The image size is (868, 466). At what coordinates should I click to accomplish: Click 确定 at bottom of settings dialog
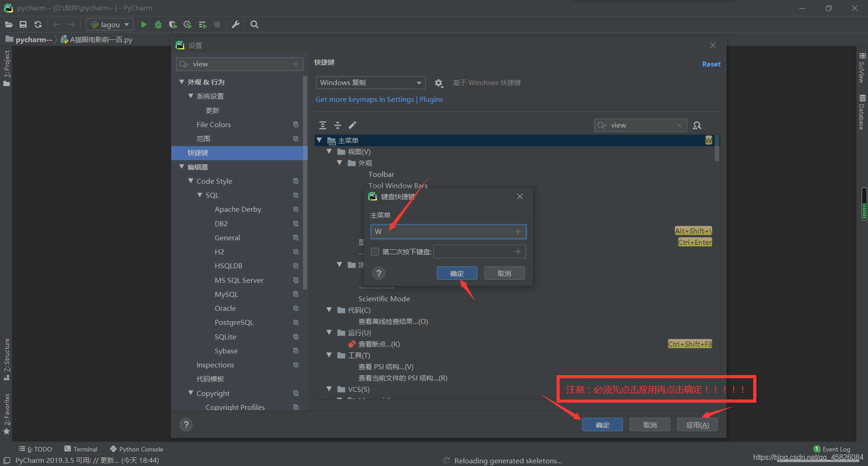[x=603, y=425]
